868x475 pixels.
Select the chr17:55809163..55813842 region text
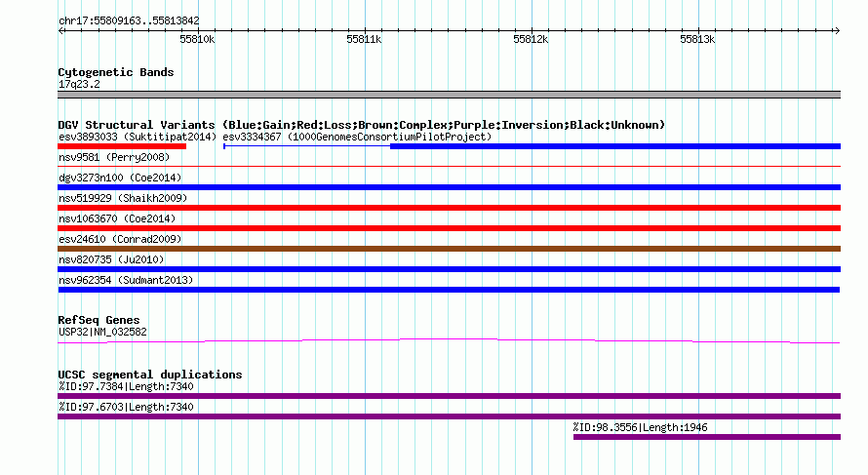pyautogui.click(x=129, y=21)
